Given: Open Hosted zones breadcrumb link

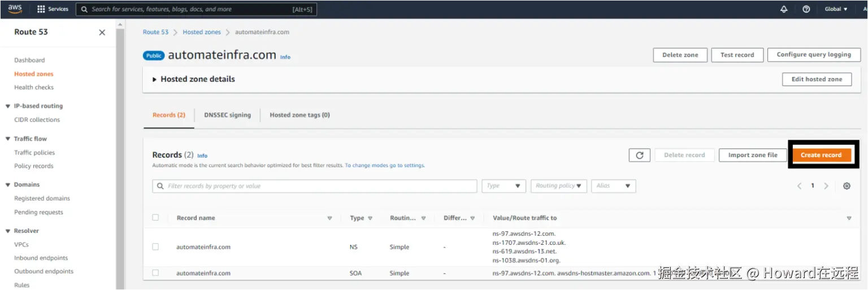Looking at the screenshot, I should click(x=201, y=32).
